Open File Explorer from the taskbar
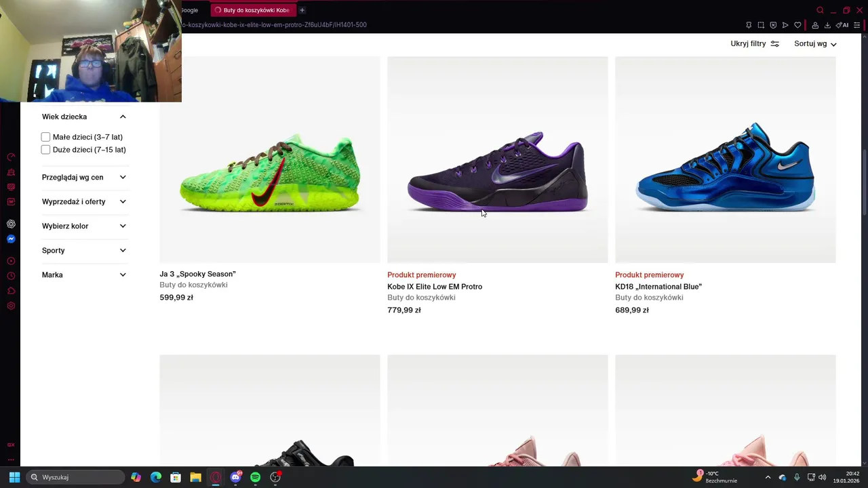868x488 pixels. point(195,477)
